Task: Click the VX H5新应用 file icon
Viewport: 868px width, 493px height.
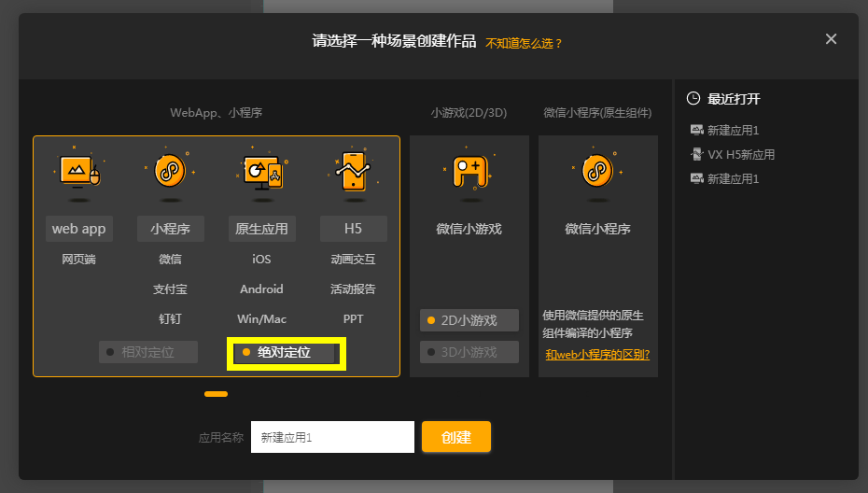Action: (696, 154)
